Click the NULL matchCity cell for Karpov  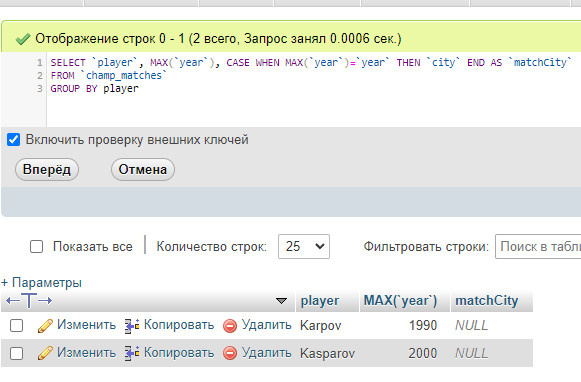point(471,325)
